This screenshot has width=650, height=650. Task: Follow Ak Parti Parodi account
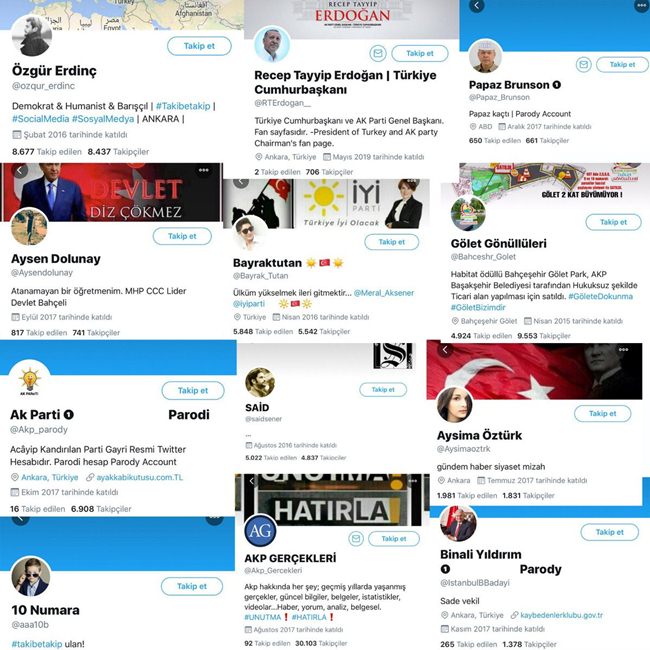(193, 390)
